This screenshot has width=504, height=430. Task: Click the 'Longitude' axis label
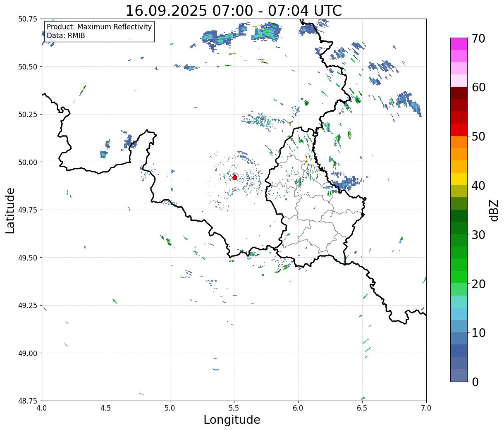[x=232, y=420]
